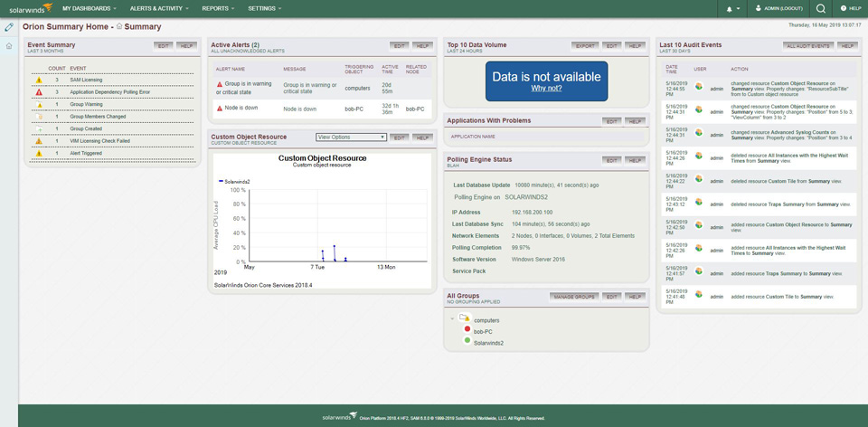Click warning icon for VIM Licensing Check Failed
This screenshot has height=427, width=868.
click(x=39, y=140)
